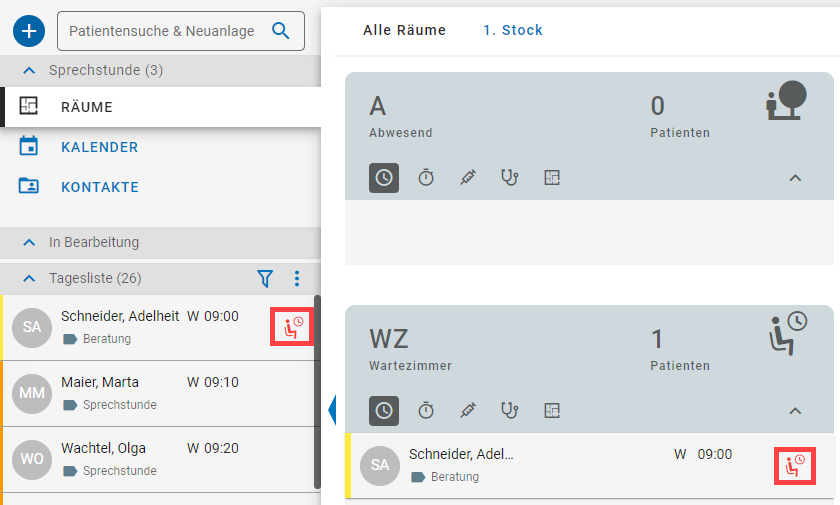Toggle floor plan icon in Wartezimmer room
Screen dimensions: 840x505
click(552, 410)
